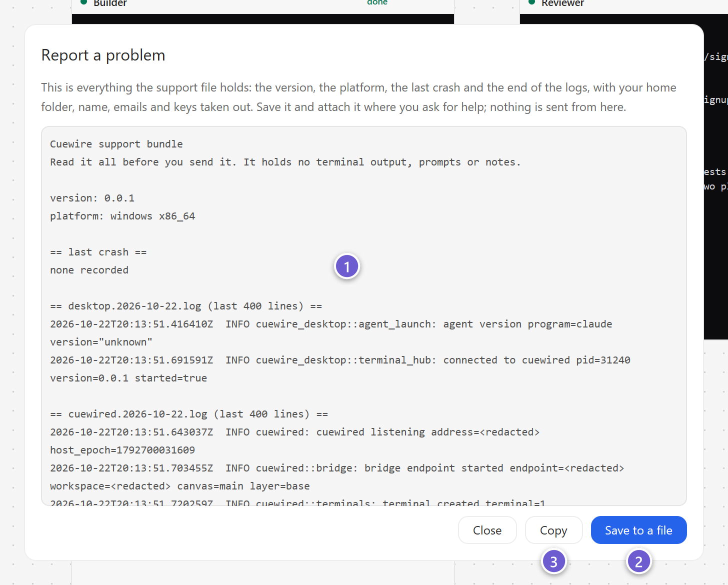Click Save to a file
The width and height of the screenshot is (728, 585).
[x=638, y=530]
